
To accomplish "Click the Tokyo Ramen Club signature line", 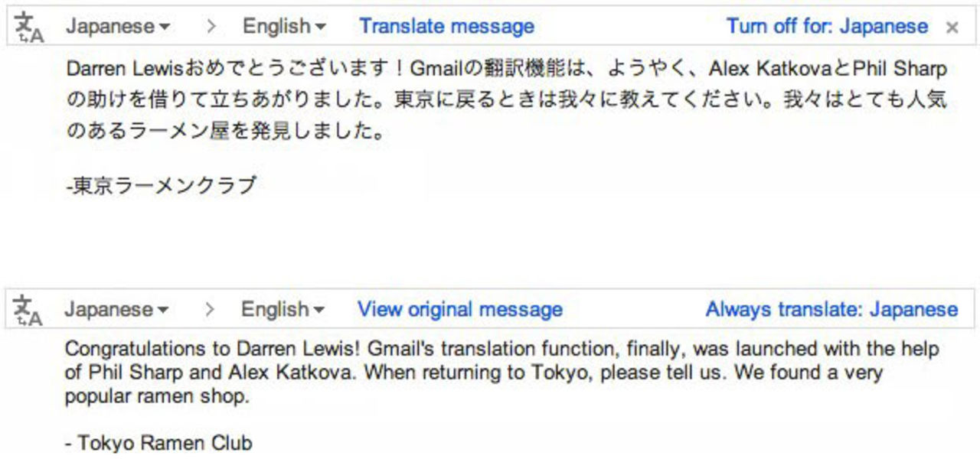I will [x=158, y=442].
